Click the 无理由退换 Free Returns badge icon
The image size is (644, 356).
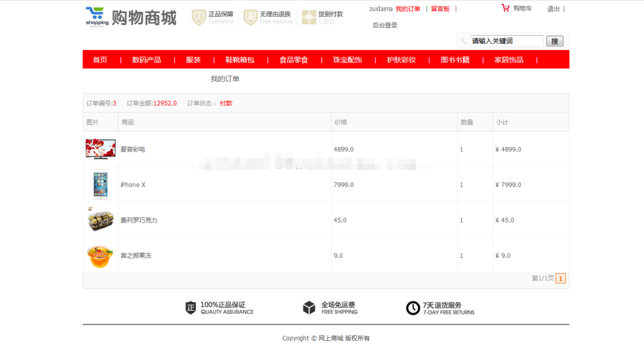coord(250,18)
